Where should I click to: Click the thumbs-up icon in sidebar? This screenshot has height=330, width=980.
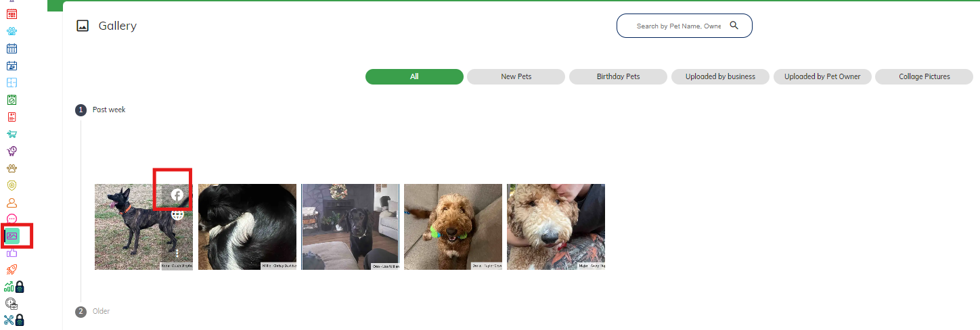[x=12, y=253]
